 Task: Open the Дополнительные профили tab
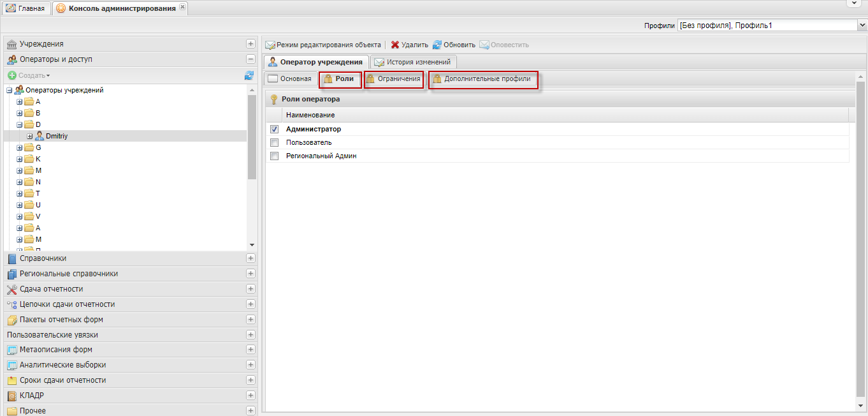[x=483, y=79]
